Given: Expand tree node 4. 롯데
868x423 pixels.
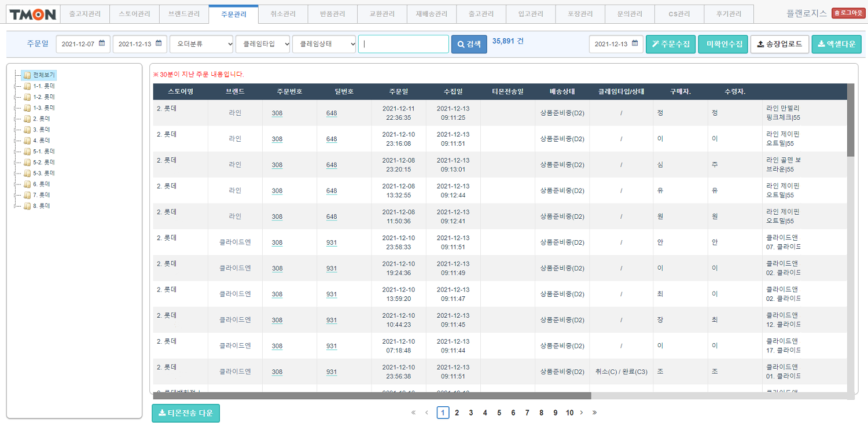Looking at the screenshot, I should coord(16,141).
